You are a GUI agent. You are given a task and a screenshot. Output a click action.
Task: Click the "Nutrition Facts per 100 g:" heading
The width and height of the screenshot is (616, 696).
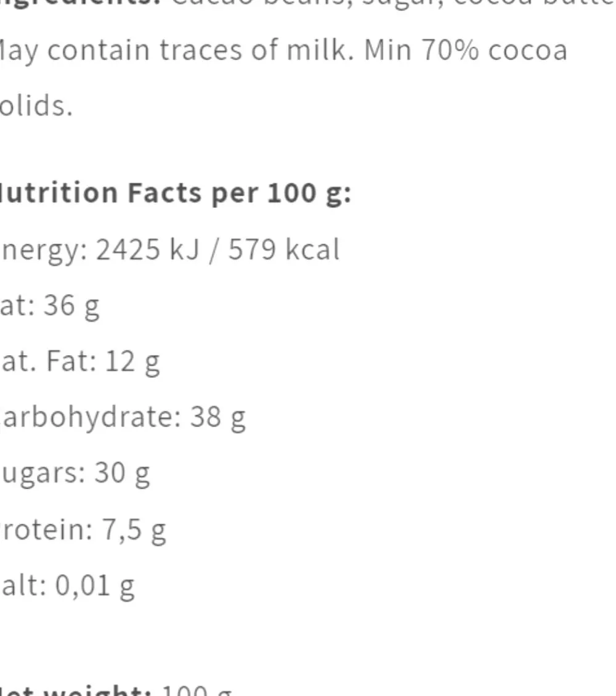[x=176, y=194]
